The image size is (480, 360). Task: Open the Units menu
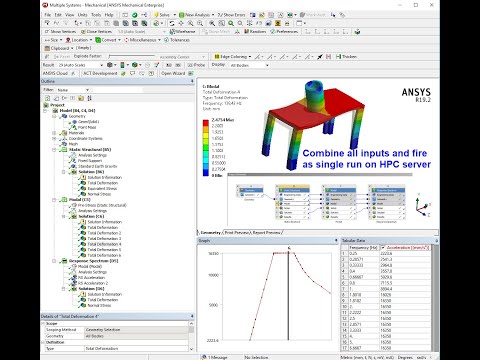click(82, 15)
